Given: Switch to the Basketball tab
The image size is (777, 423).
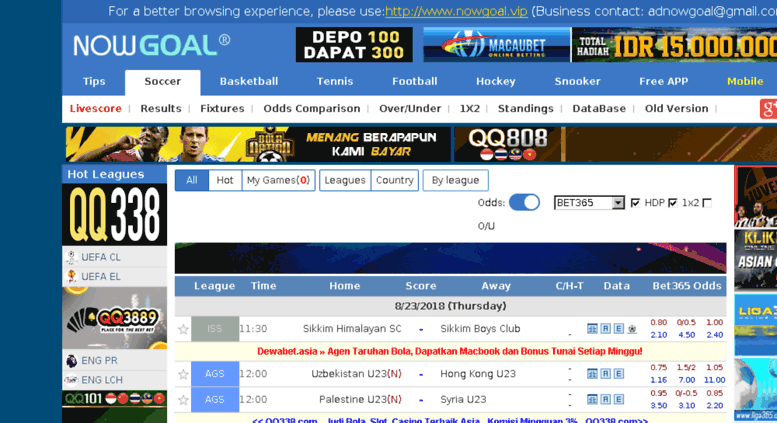Looking at the screenshot, I should tap(249, 82).
